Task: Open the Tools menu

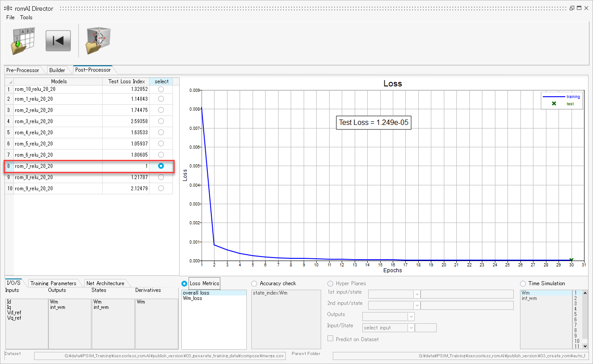Action: pyautogui.click(x=26, y=17)
